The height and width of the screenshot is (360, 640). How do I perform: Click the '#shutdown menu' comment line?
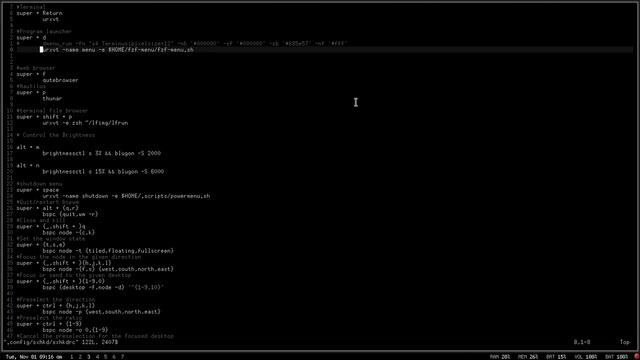click(x=40, y=184)
